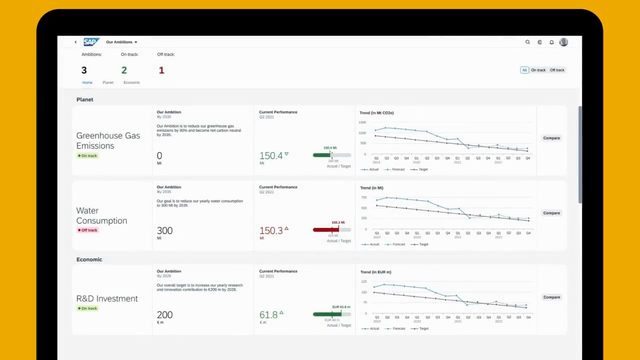640x360 pixels.
Task: Switch to the Planet tab
Action: tap(108, 82)
